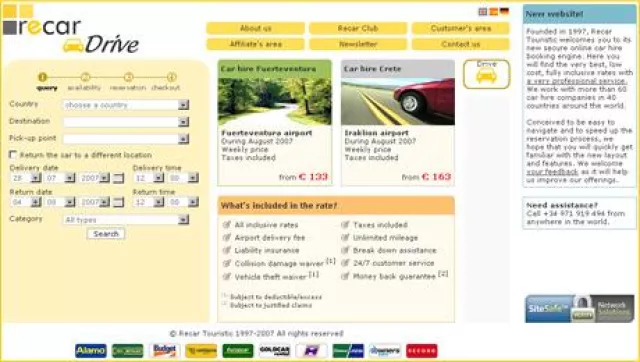Image resolution: width=640 pixels, height=362 pixels.
Task: Click the Budget partner logo
Action: coord(164,351)
